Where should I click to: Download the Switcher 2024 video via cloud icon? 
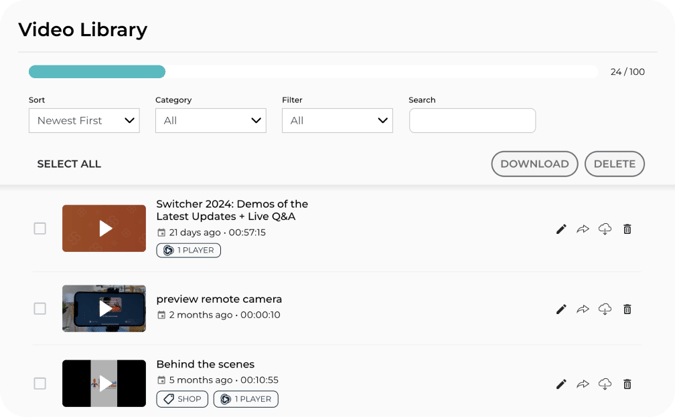605,229
